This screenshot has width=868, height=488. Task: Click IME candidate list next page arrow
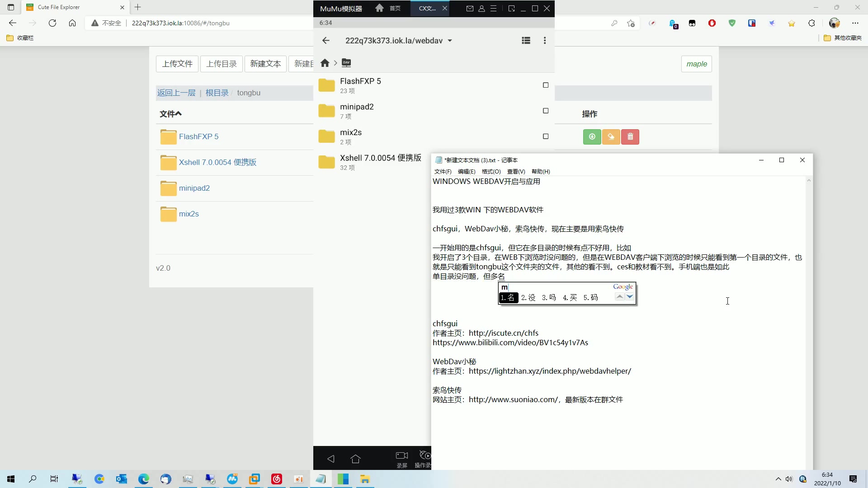[x=630, y=296]
